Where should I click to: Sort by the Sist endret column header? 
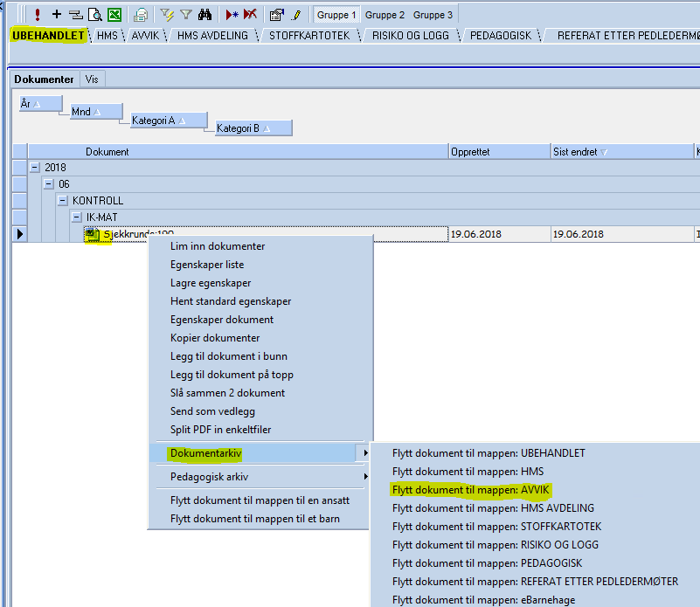click(x=622, y=152)
